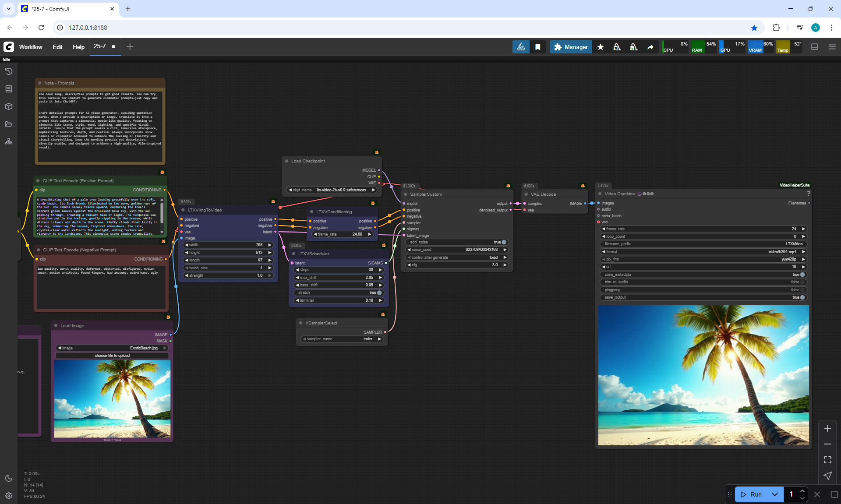Click the Manager button
Image resolution: width=841 pixels, height=504 pixels.
coord(571,47)
